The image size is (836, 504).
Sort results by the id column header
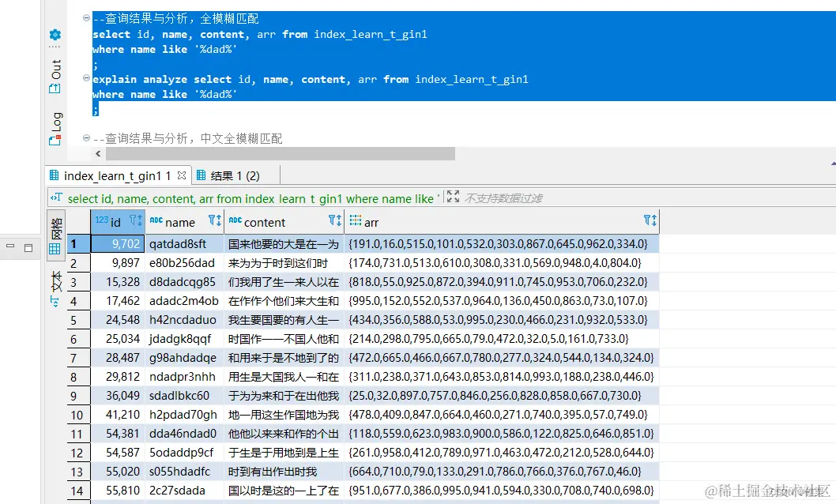(115, 221)
